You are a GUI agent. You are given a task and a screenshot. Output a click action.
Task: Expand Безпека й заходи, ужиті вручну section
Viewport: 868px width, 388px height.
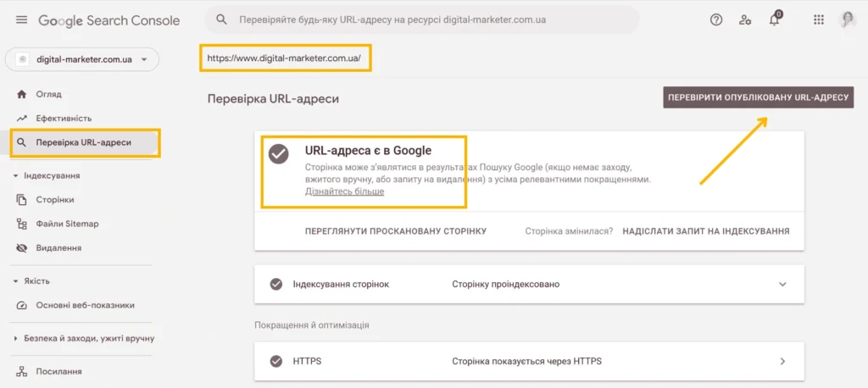coord(15,338)
